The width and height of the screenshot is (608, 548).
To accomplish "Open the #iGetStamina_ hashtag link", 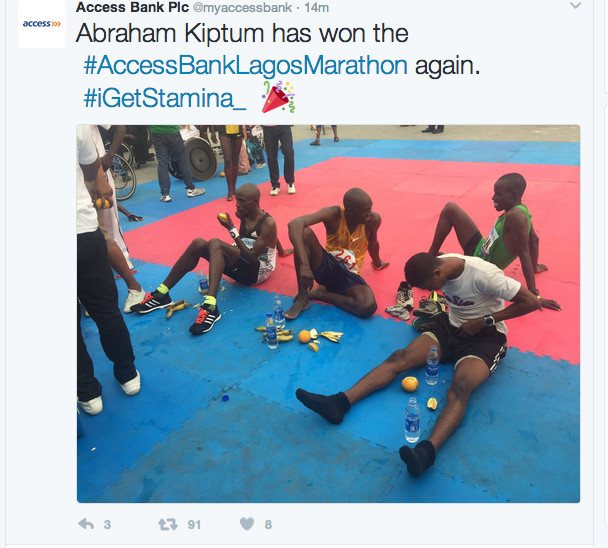I will click(164, 98).
